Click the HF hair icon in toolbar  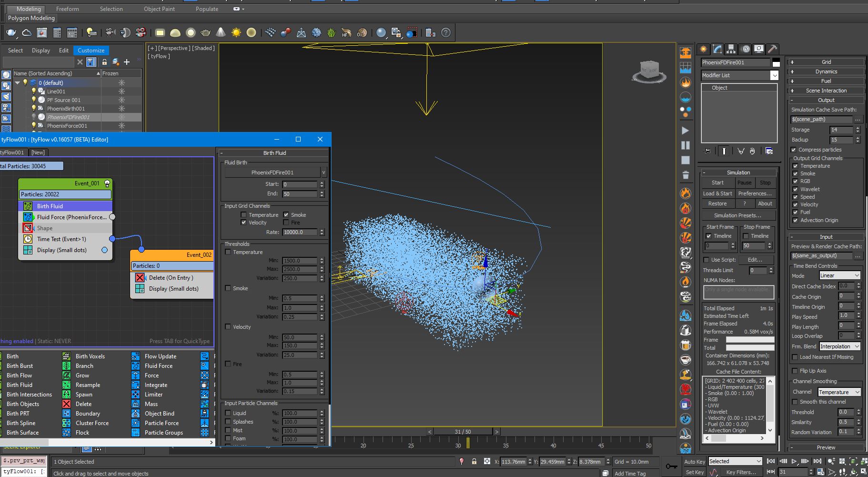(x=346, y=32)
